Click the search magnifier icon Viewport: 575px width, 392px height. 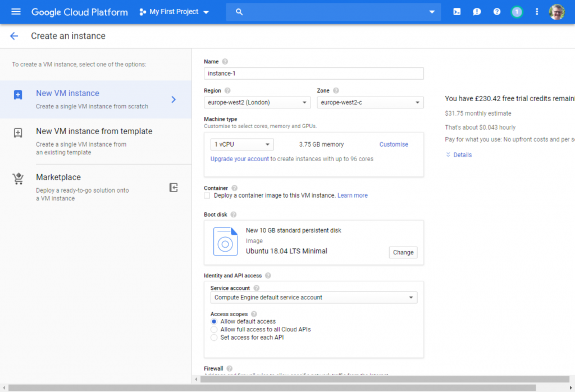[239, 12]
